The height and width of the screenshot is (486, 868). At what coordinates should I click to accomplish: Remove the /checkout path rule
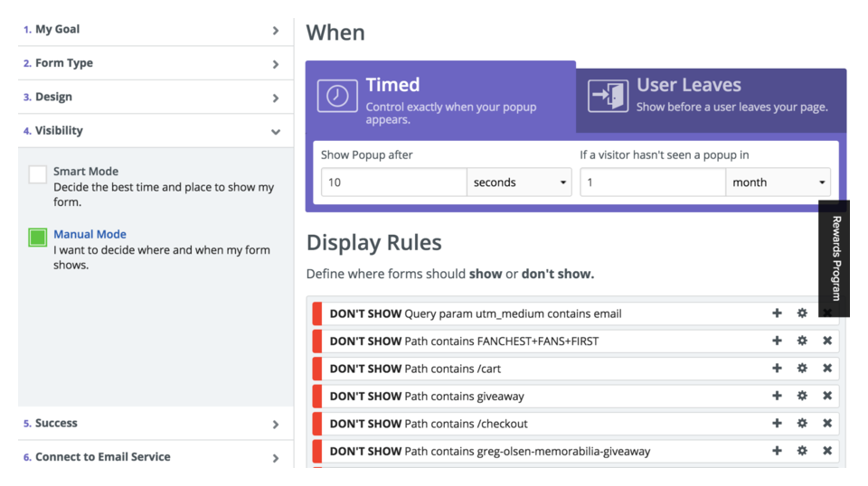pos(827,424)
